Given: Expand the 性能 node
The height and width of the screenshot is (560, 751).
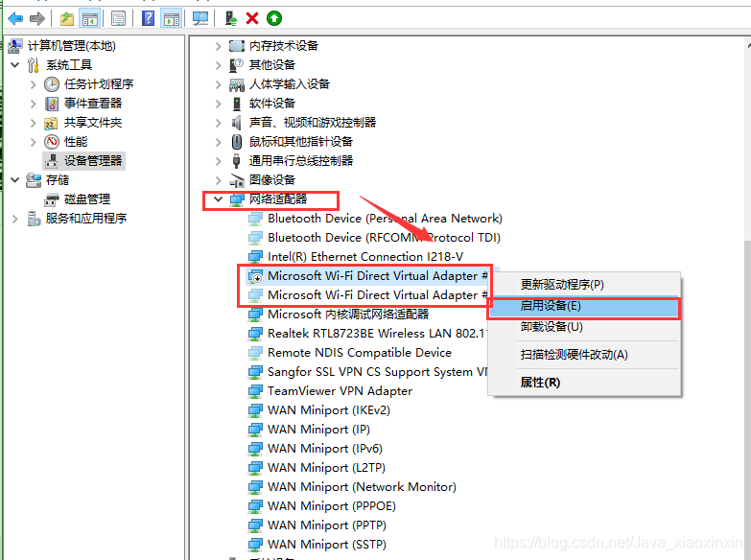Looking at the screenshot, I should click(33, 142).
